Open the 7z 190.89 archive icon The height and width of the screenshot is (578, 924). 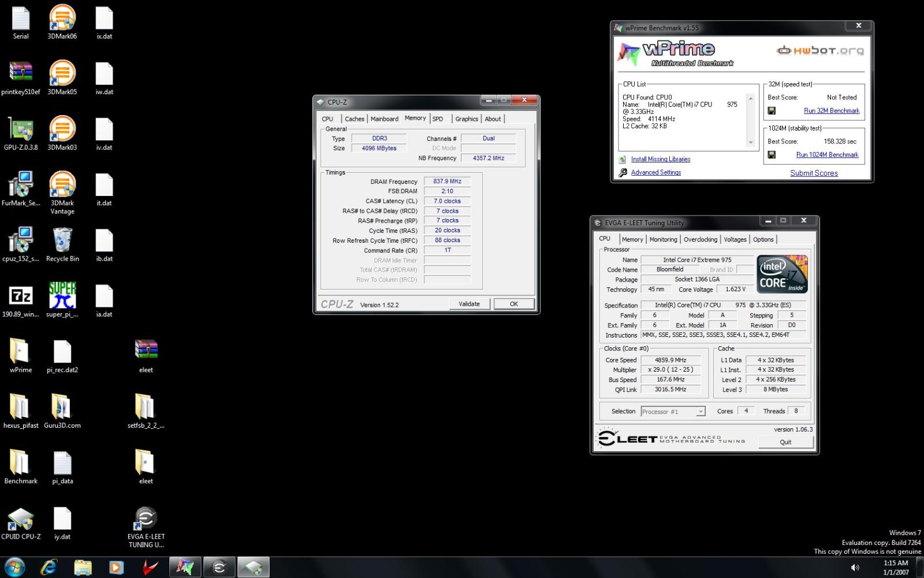[x=21, y=300]
